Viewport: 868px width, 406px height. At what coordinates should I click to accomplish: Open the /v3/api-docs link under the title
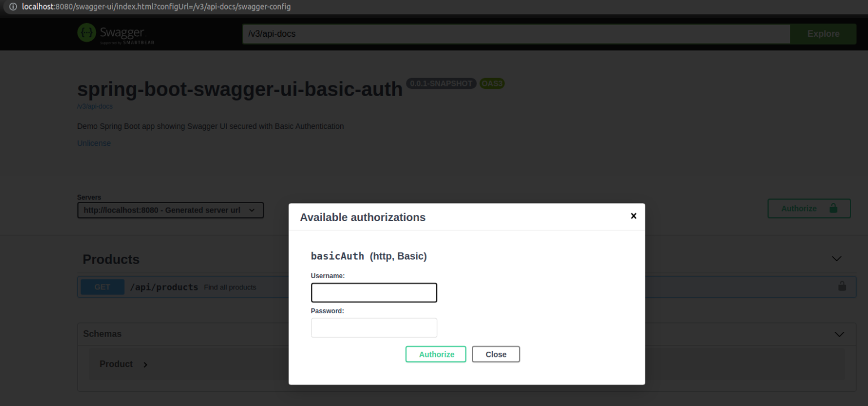point(95,106)
